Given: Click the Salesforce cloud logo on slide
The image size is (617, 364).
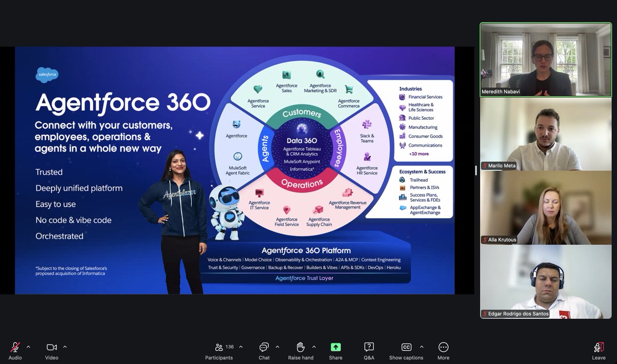Looking at the screenshot, I should tap(47, 75).
